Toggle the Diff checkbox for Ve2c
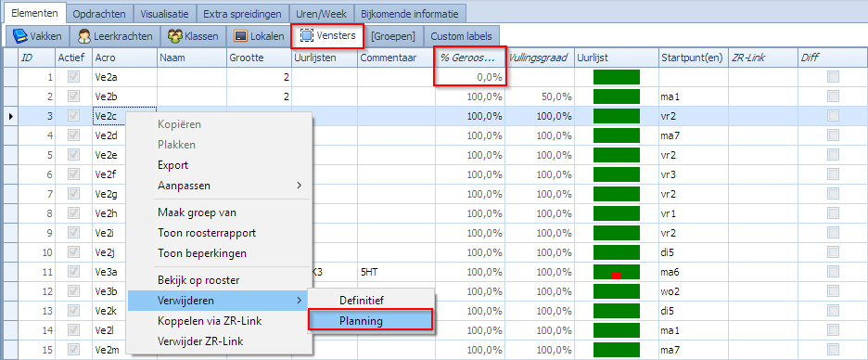Screen dimensions: 868x360 click(833, 116)
